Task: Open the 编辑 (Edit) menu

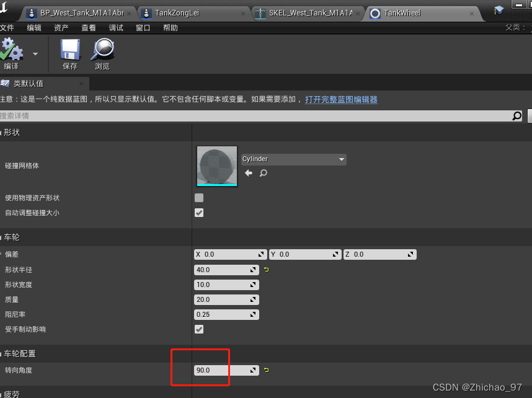Action: pos(34,28)
